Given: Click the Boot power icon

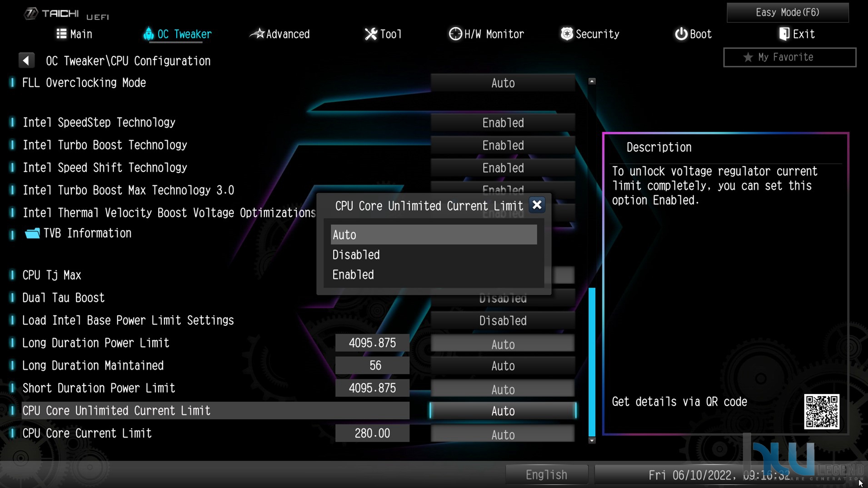Looking at the screenshot, I should [x=681, y=34].
